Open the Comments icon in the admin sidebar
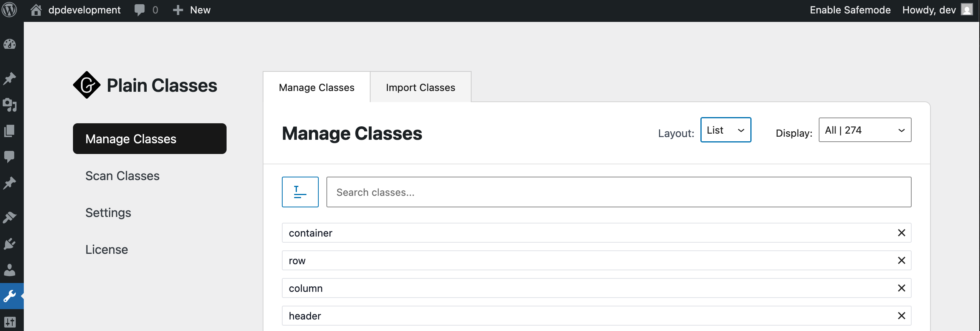 [10, 157]
